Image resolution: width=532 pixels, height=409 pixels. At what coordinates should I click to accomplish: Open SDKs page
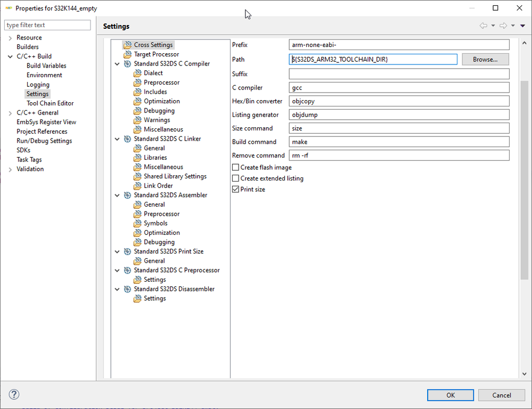(23, 150)
